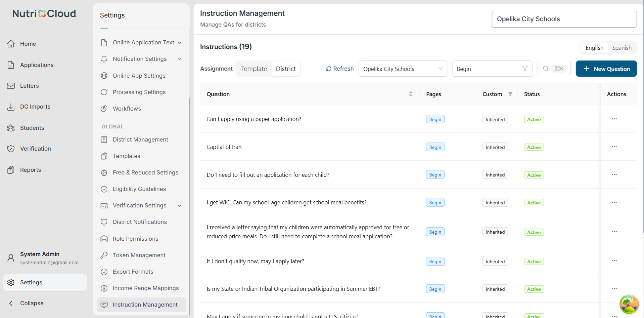Click the floating beach assistant icon

[629, 304]
